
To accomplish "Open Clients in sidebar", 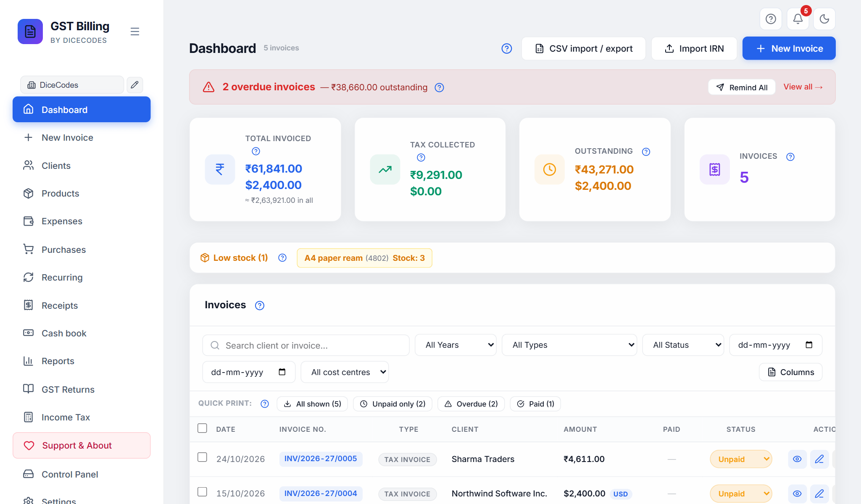I will [x=82, y=165].
